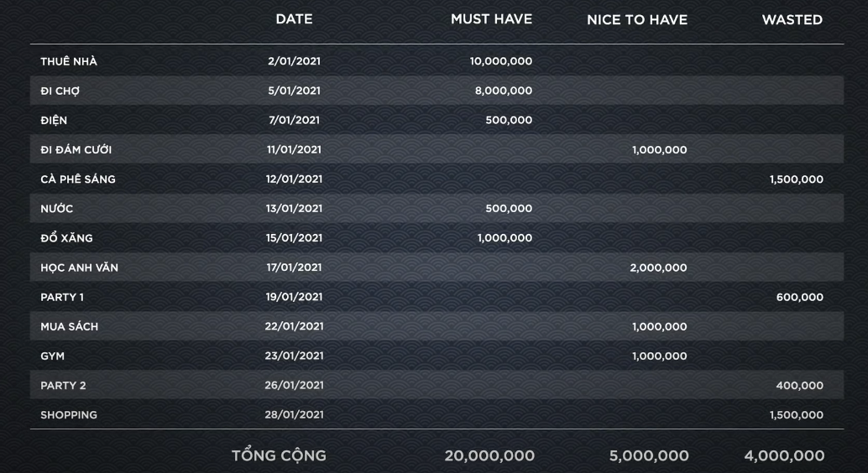Select the NƯỚC date 13/01/2021
868x473 pixels.
coord(294,209)
